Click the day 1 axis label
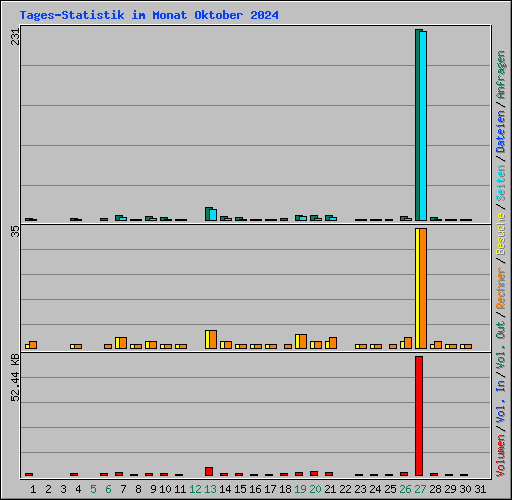The width and height of the screenshot is (512, 500). click(x=33, y=489)
